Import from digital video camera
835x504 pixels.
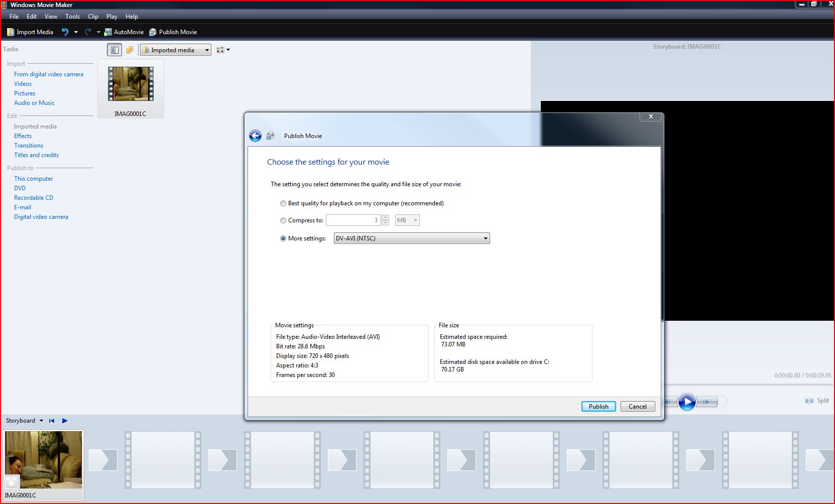tap(49, 74)
